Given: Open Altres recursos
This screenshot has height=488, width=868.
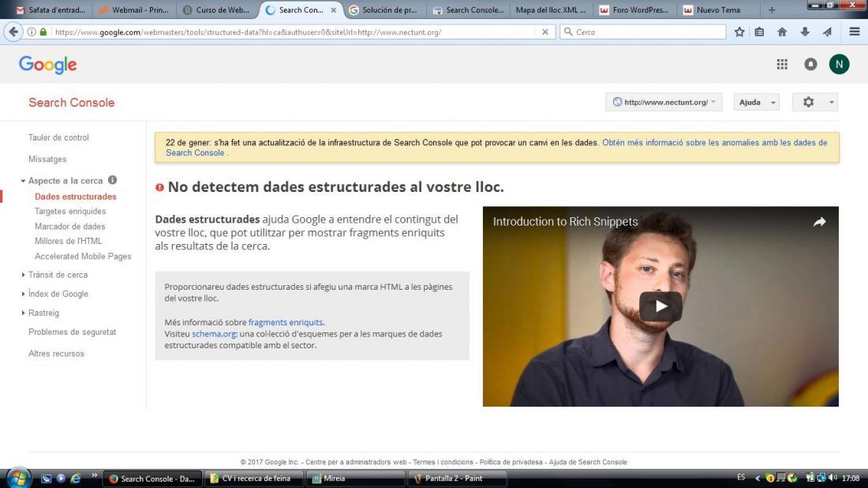Looking at the screenshot, I should (x=57, y=354).
